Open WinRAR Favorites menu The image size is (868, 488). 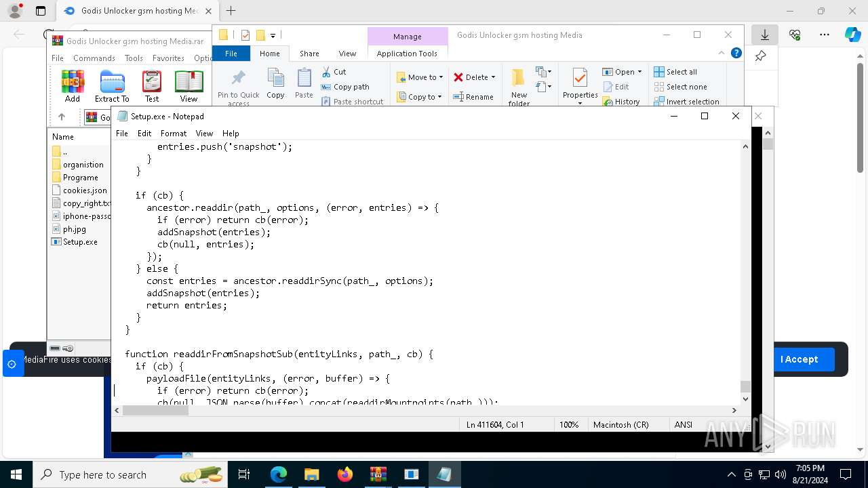coord(168,58)
